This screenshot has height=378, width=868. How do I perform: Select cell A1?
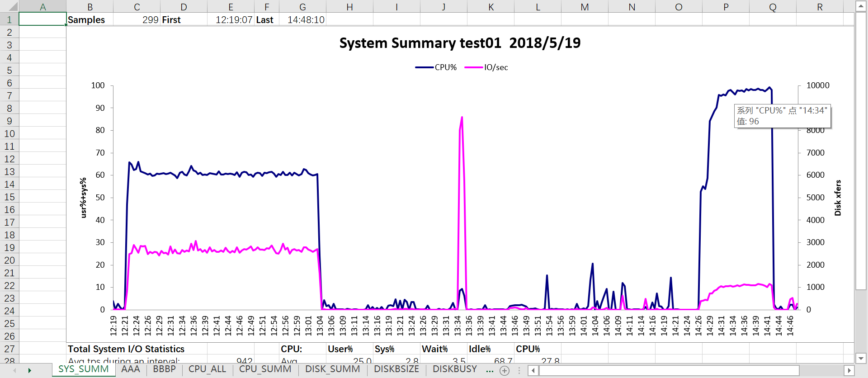[x=42, y=19]
